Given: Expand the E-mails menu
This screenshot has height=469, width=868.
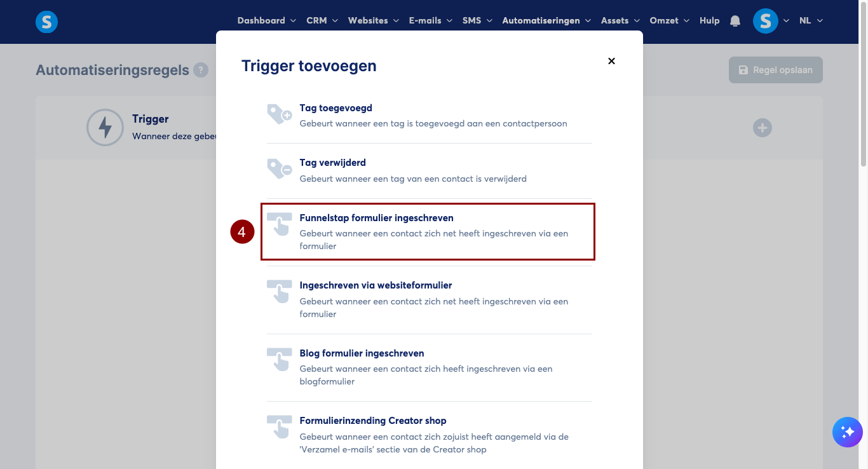Looking at the screenshot, I should click(431, 20).
